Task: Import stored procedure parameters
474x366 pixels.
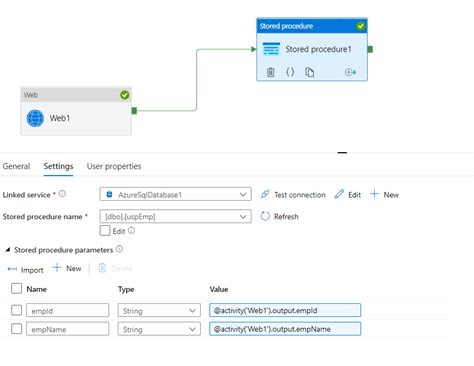Action: (x=25, y=270)
